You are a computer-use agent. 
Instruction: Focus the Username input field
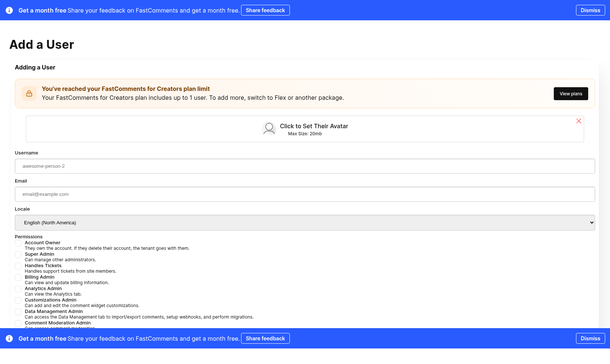point(305,166)
